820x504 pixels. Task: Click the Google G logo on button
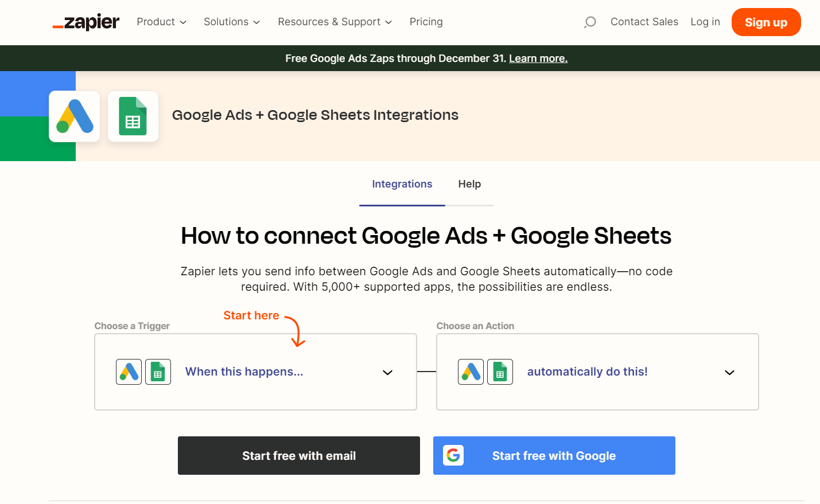coord(453,455)
